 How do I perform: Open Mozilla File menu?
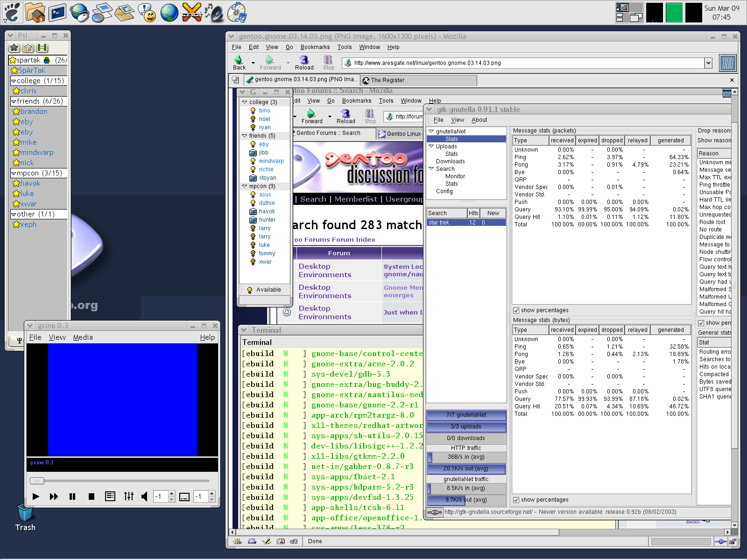coord(237,47)
